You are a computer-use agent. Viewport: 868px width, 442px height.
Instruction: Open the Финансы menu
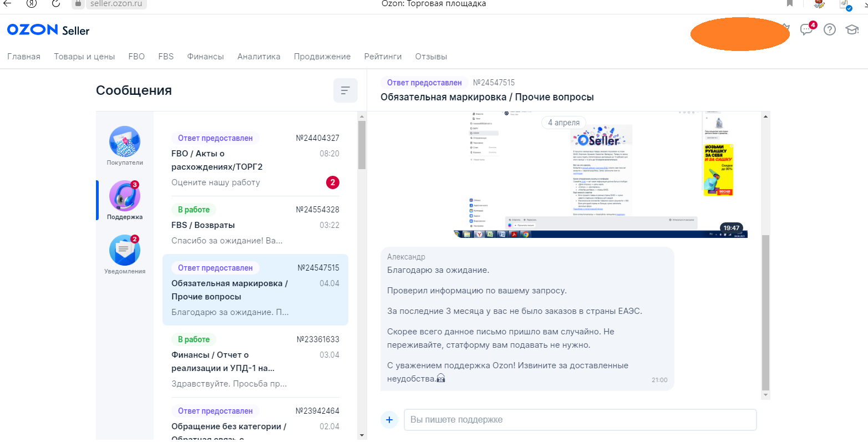point(205,57)
